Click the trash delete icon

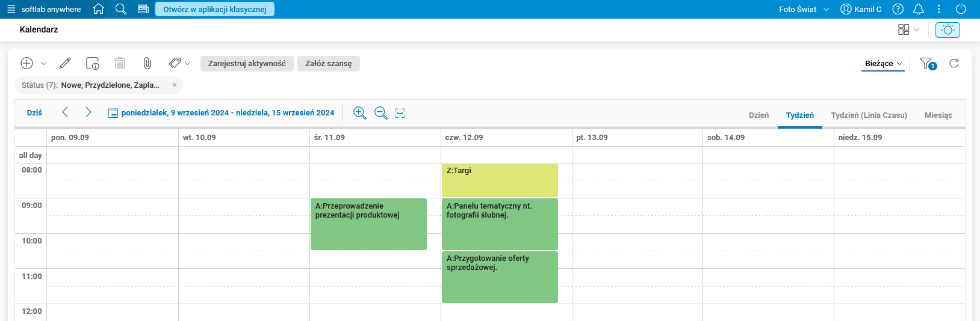(120, 63)
